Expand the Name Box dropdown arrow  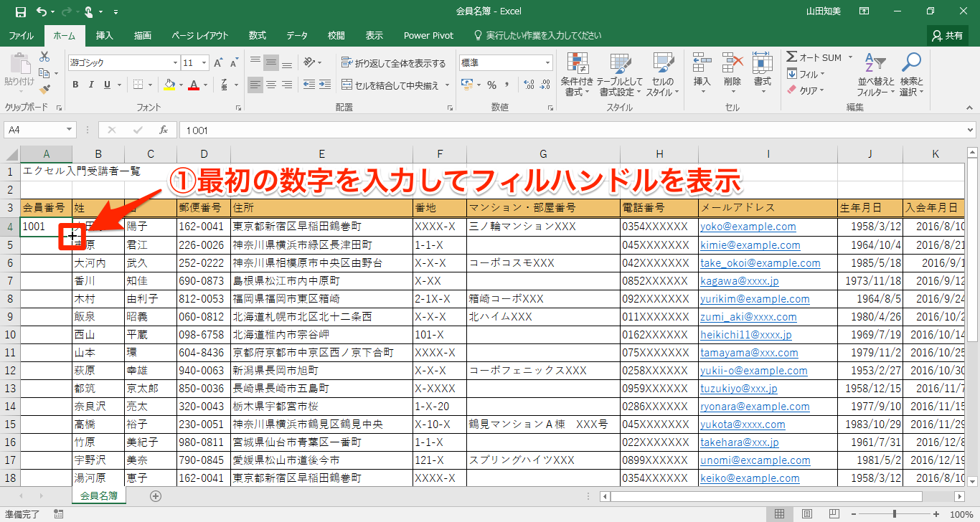pyautogui.click(x=70, y=130)
